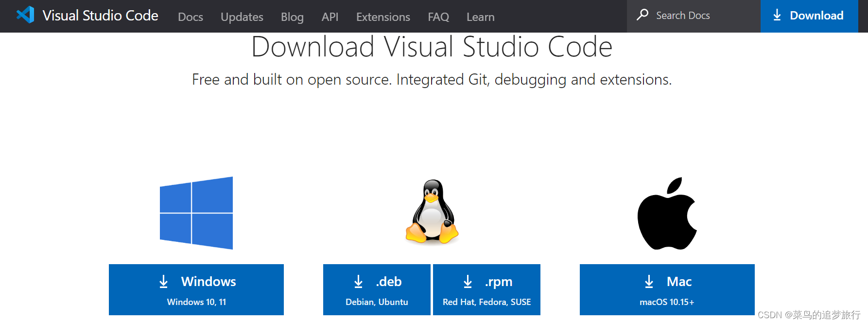
Task: Click the 'Windows 10, 11' text
Action: pos(196,302)
